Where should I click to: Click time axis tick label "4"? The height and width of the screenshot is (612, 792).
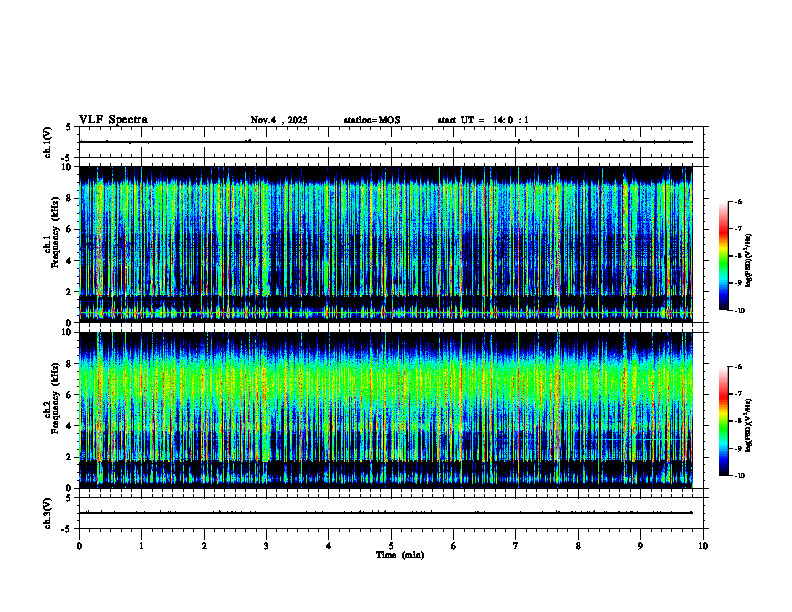[329, 546]
